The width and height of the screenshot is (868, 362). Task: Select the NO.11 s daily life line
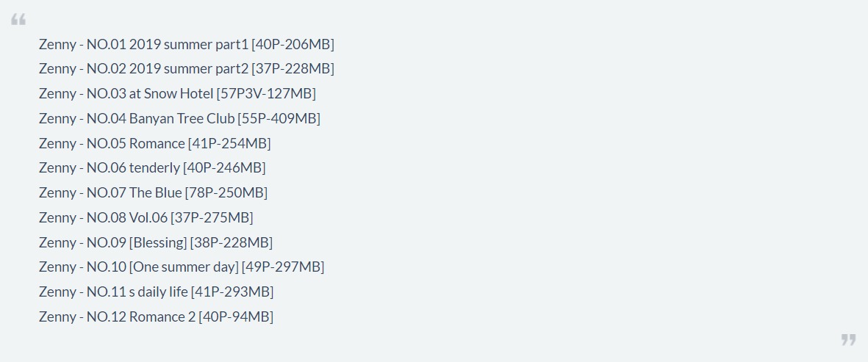pos(156,292)
